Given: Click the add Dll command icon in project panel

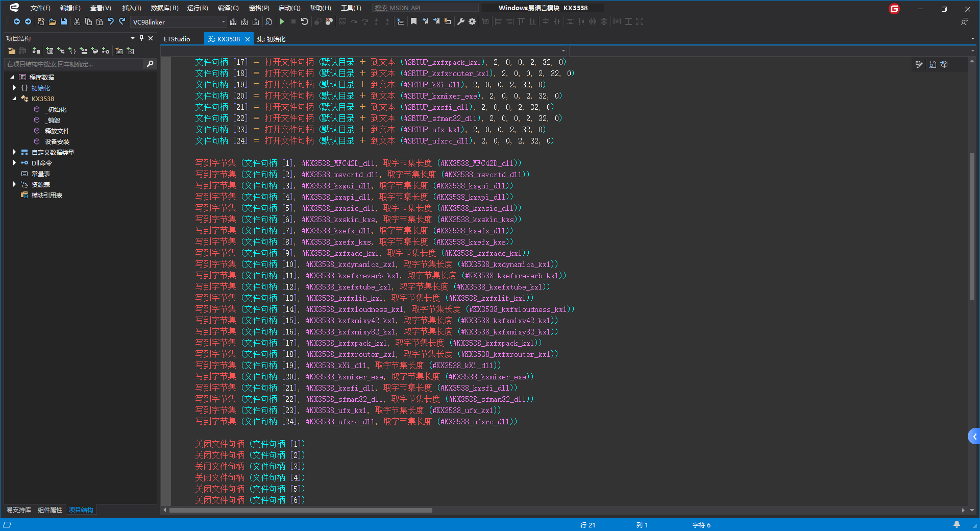Looking at the screenshot, I should (106, 51).
